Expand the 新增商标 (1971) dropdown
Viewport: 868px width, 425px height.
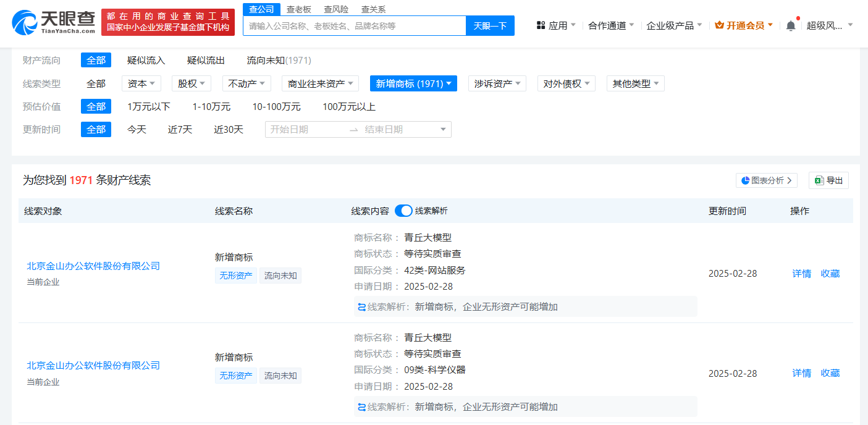(x=413, y=84)
